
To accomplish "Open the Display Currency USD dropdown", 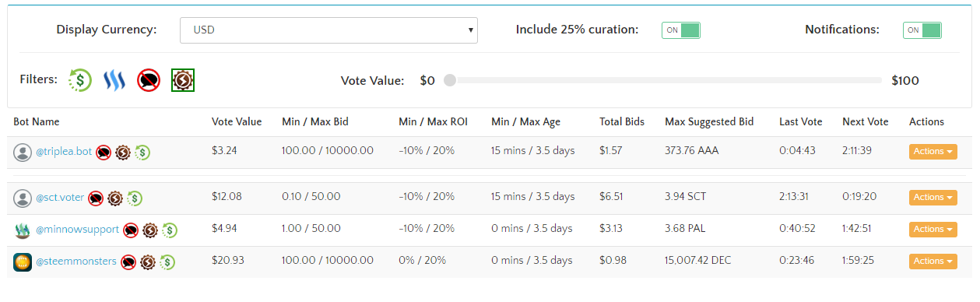I will pos(328,30).
